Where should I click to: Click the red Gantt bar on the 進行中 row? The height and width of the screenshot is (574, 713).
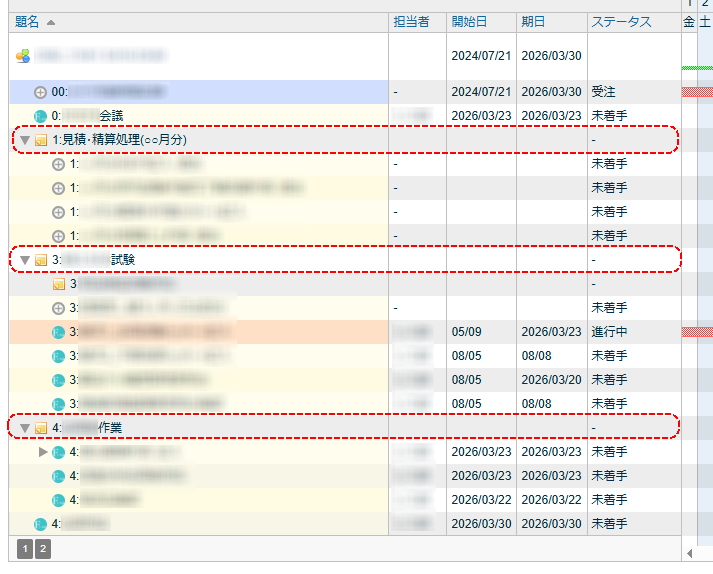pyautogui.click(x=697, y=332)
